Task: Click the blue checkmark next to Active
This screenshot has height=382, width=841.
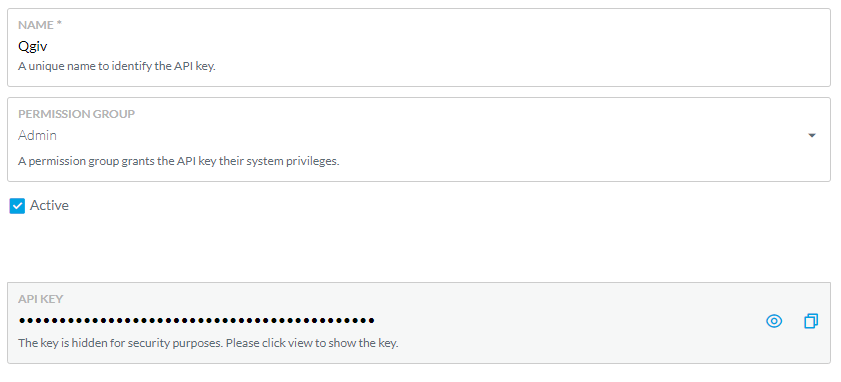Action: click(x=17, y=206)
